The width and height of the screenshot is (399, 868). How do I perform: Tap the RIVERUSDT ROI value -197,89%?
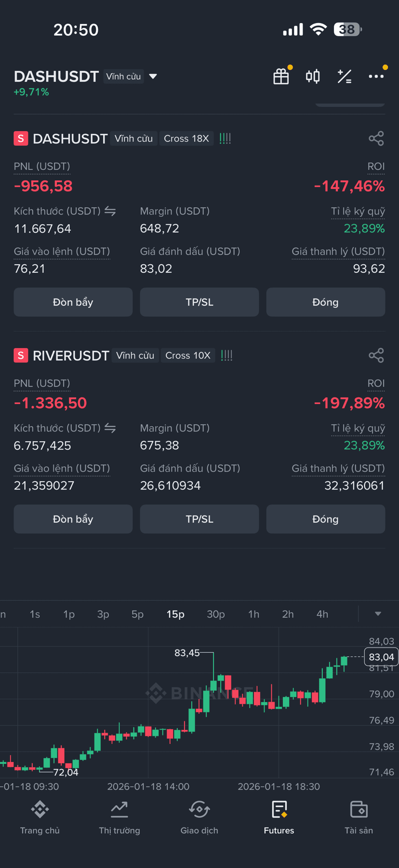(x=349, y=403)
